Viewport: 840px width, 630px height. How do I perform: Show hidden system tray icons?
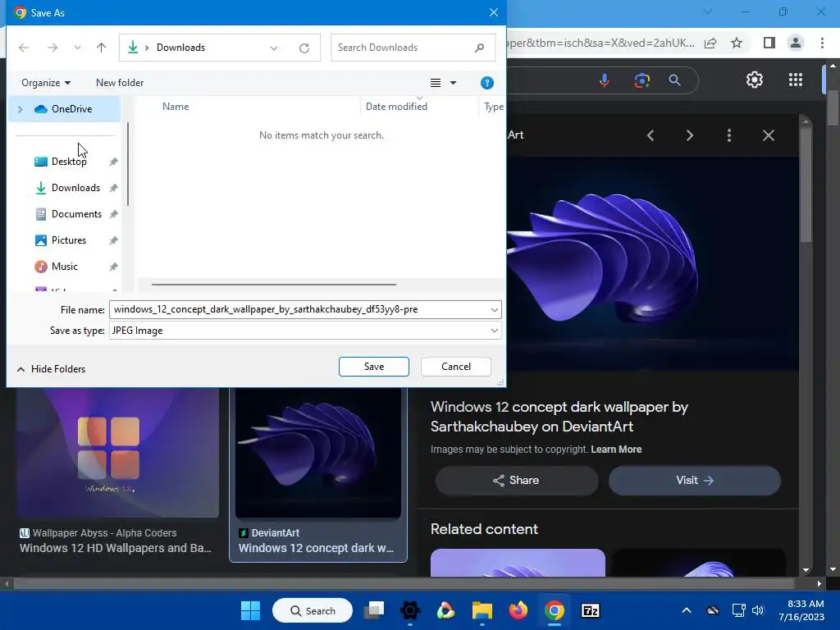click(687, 610)
